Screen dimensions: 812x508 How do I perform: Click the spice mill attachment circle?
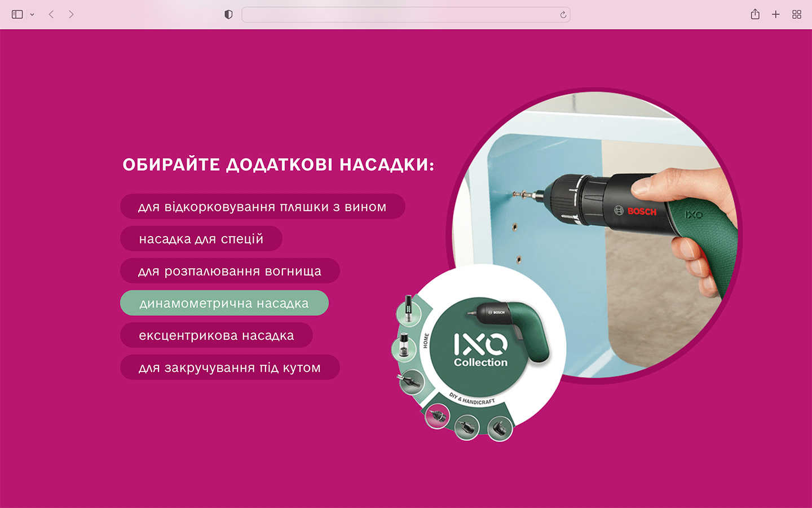pyautogui.click(x=404, y=348)
